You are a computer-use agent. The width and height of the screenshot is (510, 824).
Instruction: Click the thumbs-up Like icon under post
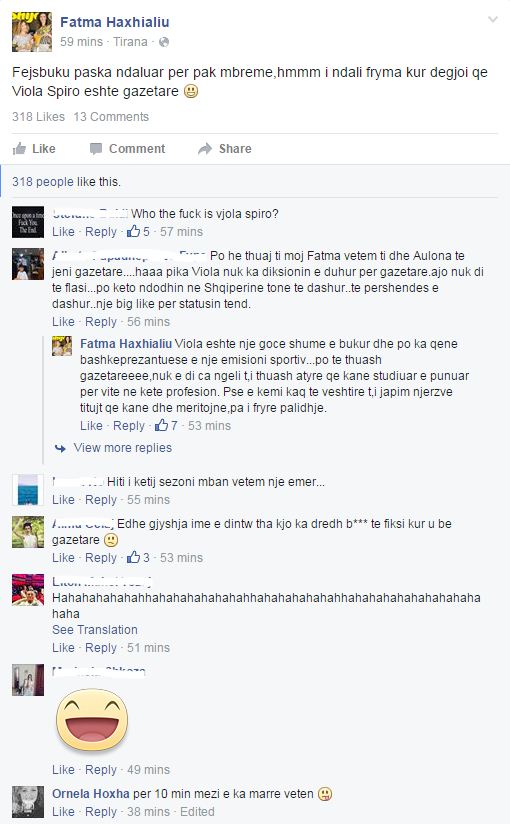(x=19, y=149)
